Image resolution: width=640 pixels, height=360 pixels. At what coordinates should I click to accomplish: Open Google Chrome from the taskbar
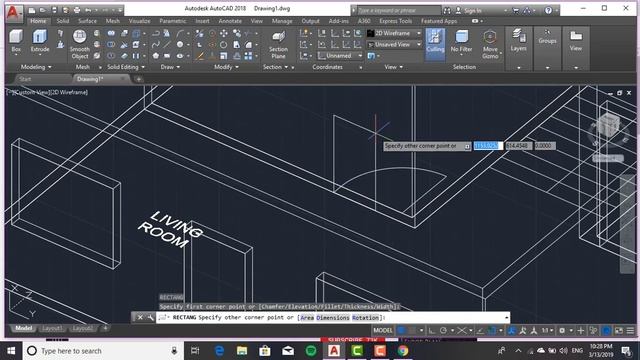(403, 351)
